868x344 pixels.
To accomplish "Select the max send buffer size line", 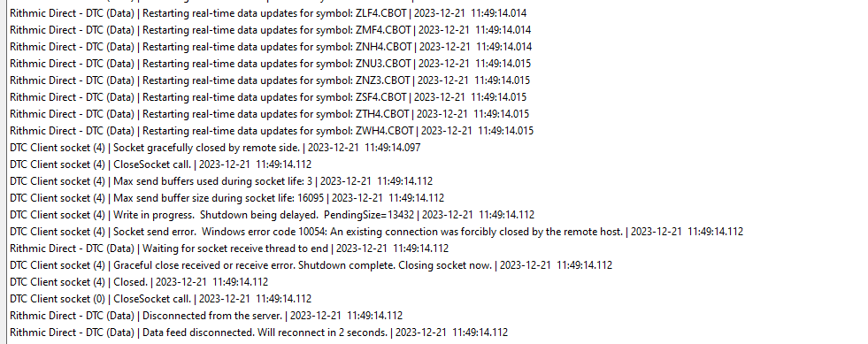I will (x=227, y=198).
